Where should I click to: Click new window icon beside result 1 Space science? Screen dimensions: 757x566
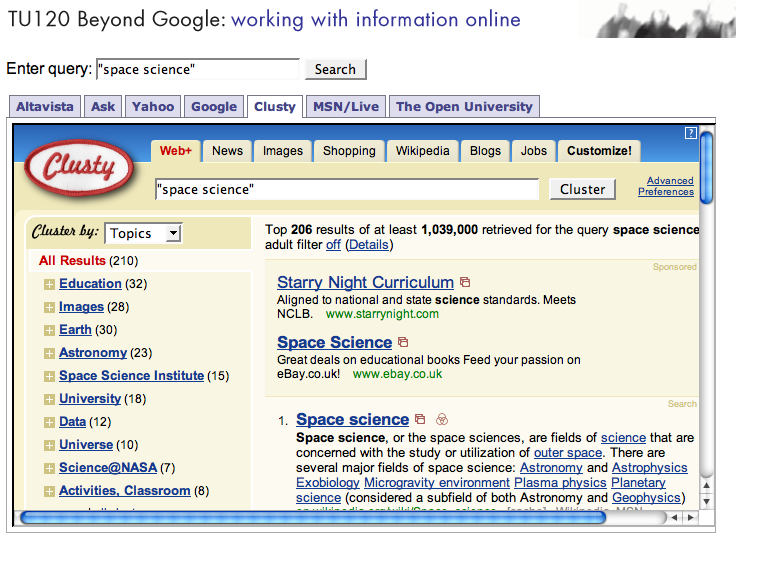click(x=420, y=419)
